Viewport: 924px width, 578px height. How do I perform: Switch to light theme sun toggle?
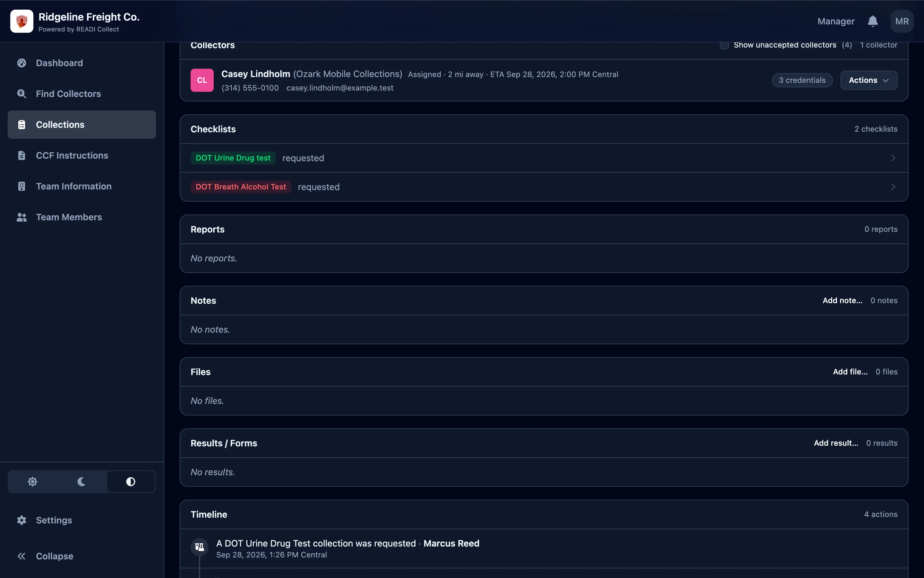pyautogui.click(x=32, y=482)
